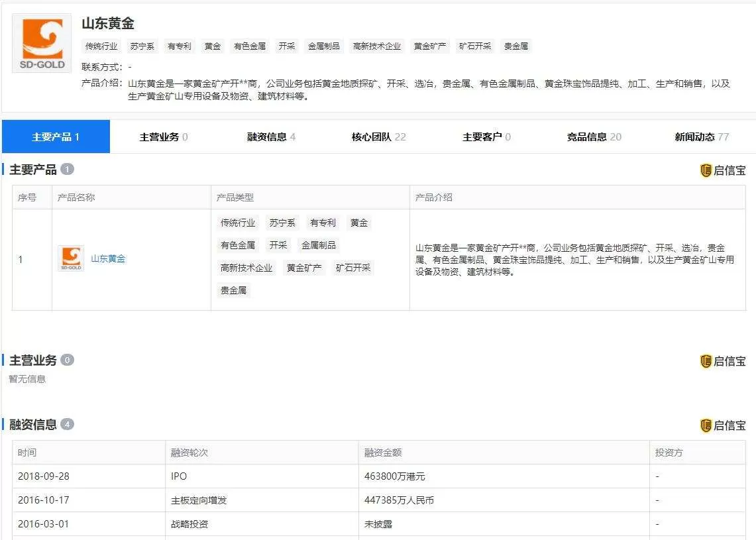Open the 山东黄金 product link in table
Screen dimensions: 756x540
point(108,258)
